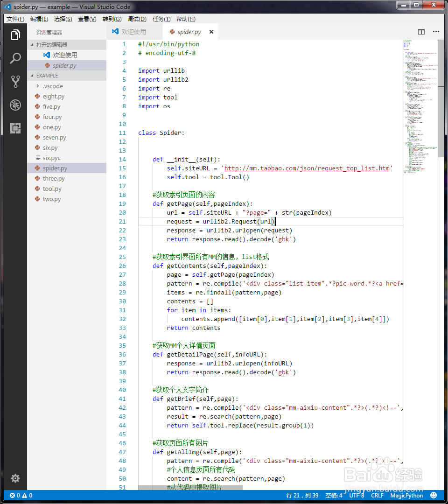The height and width of the screenshot is (504, 448).
Task: Open the Debug view icon
Action: 15,105
